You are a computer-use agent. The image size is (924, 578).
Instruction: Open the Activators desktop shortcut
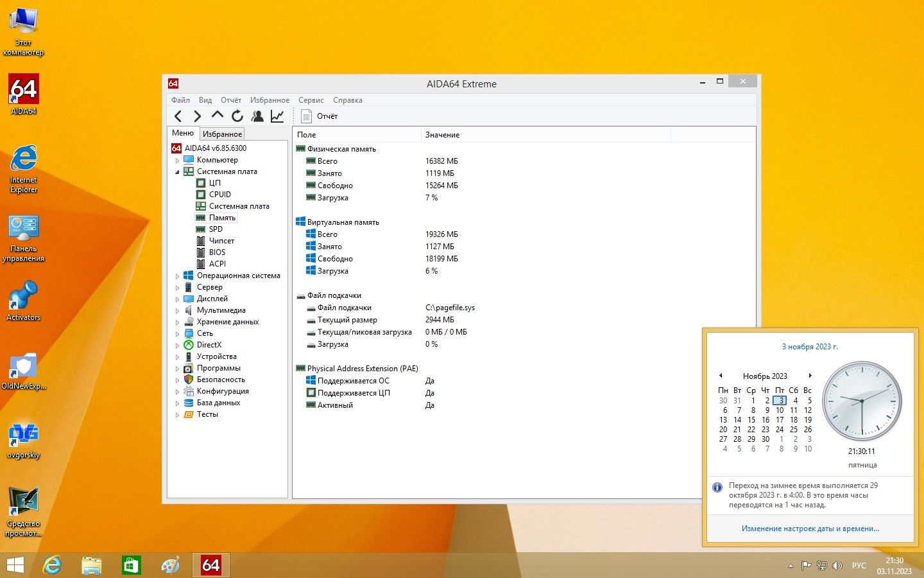tap(23, 301)
